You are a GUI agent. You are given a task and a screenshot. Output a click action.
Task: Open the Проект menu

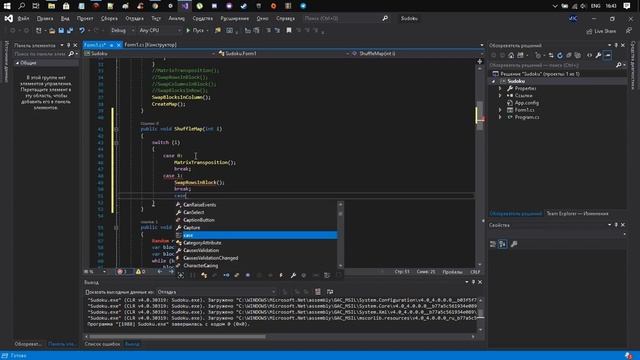pyautogui.click(x=85, y=18)
